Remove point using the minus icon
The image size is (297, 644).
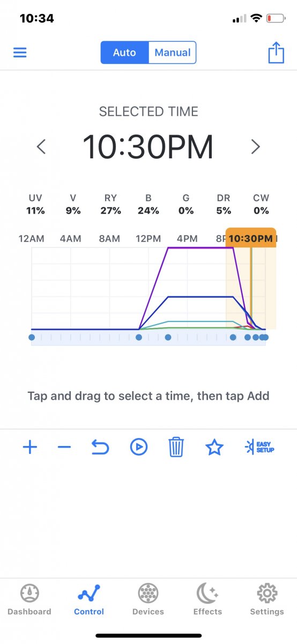coord(64,447)
